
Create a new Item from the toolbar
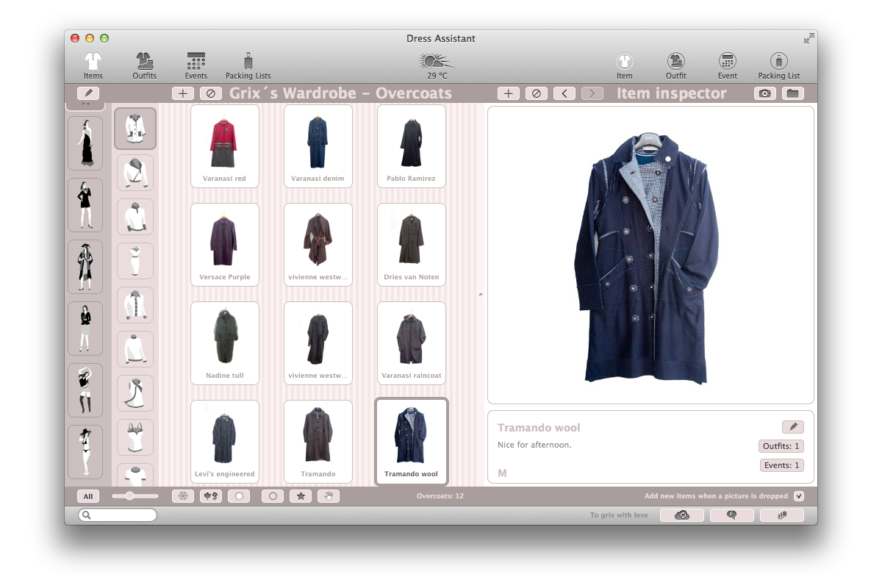pos(625,65)
